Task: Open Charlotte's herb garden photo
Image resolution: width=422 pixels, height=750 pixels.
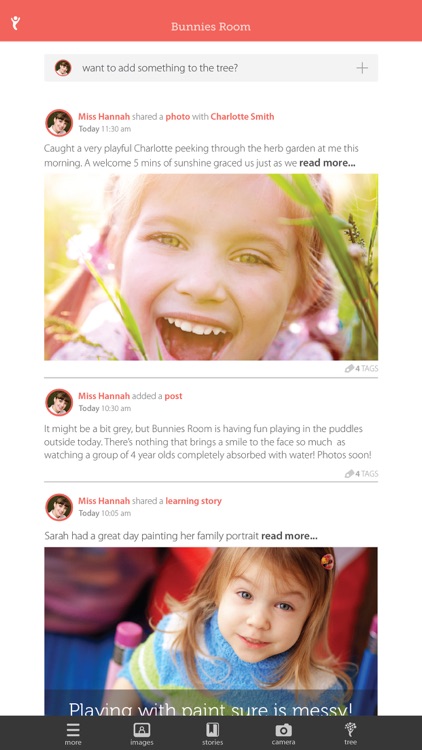Action: [211, 267]
